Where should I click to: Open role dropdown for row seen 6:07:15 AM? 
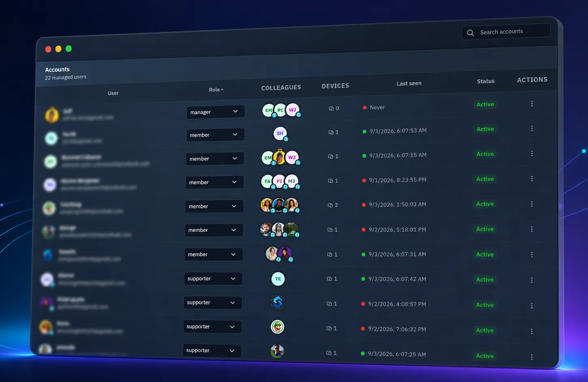pos(215,159)
